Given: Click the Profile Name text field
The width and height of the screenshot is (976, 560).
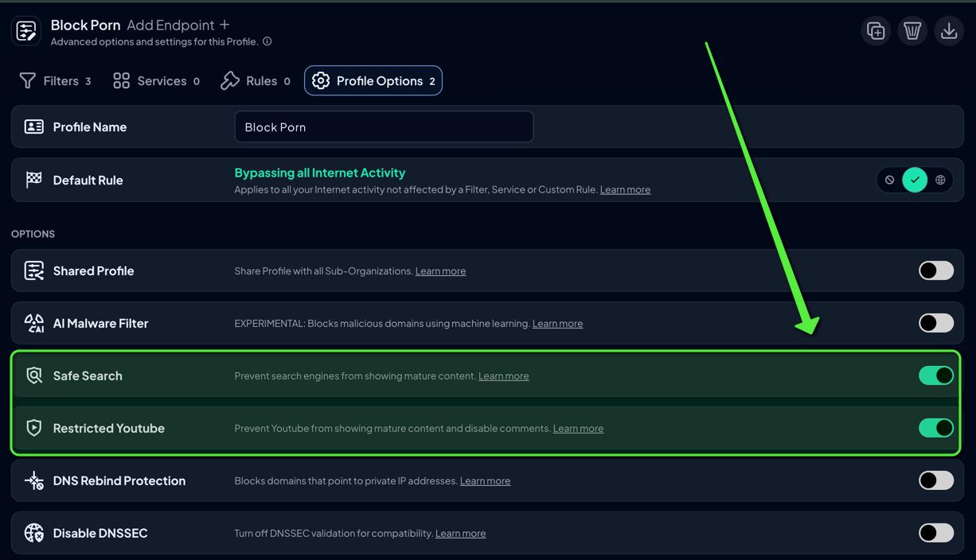Looking at the screenshot, I should pyautogui.click(x=384, y=127).
